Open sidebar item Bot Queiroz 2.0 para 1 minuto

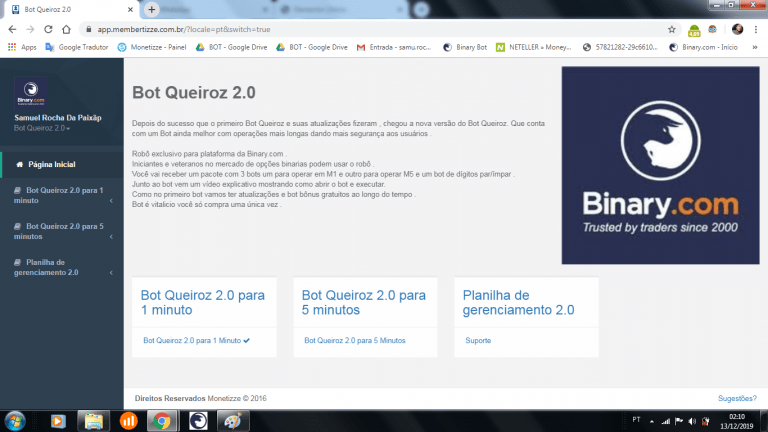(x=62, y=195)
